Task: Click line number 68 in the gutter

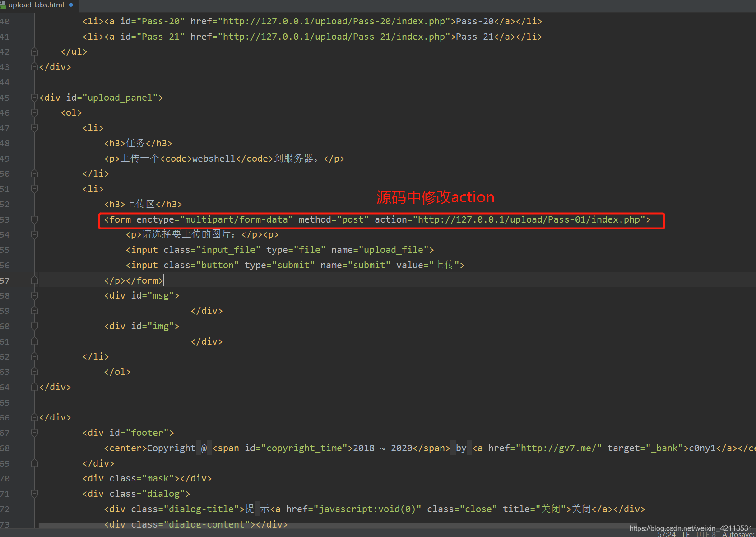Action: click(5, 448)
